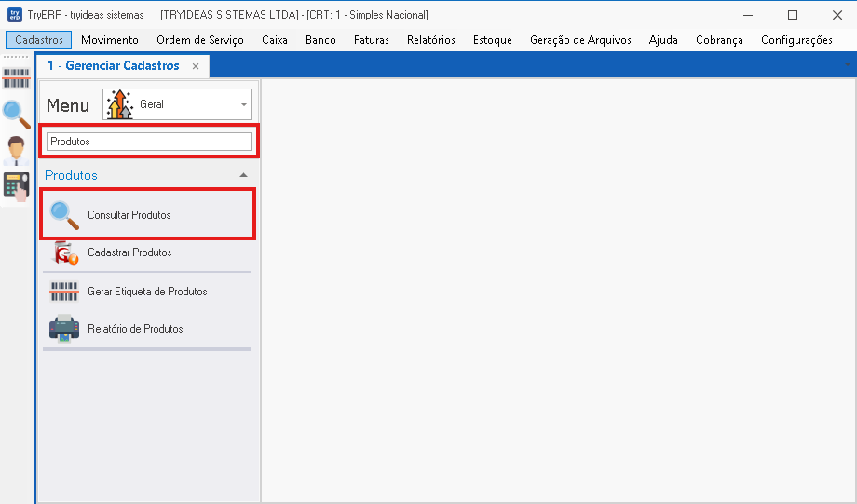Click the calculator point-of-sale sidebar icon

coord(17,187)
